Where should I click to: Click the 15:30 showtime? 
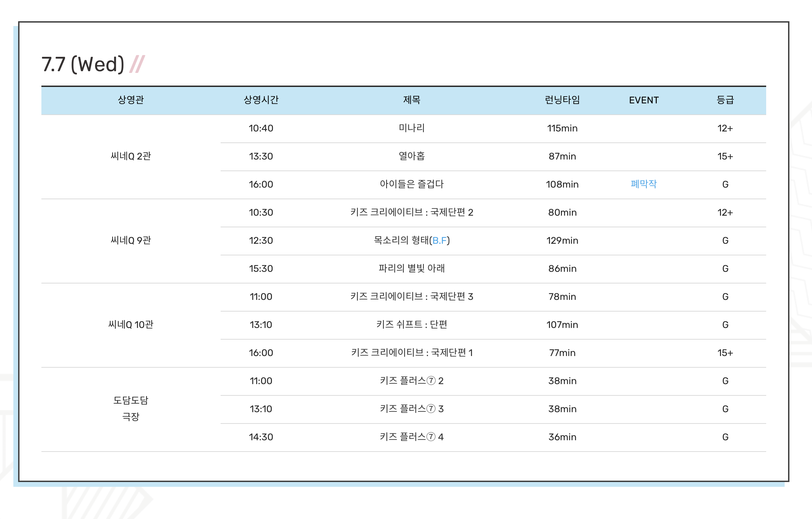261,268
